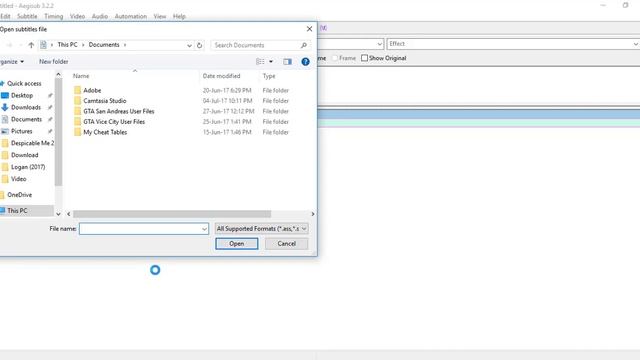
Task: Select OneDrive in navigation pane
Action: click(x=19, y=195)
